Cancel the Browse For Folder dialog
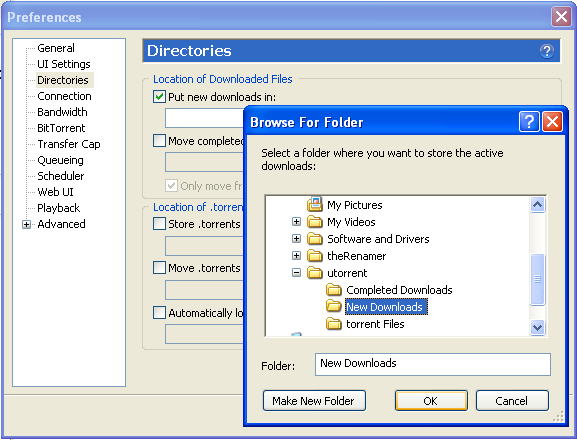577x440 pixels. pos(512,400)
